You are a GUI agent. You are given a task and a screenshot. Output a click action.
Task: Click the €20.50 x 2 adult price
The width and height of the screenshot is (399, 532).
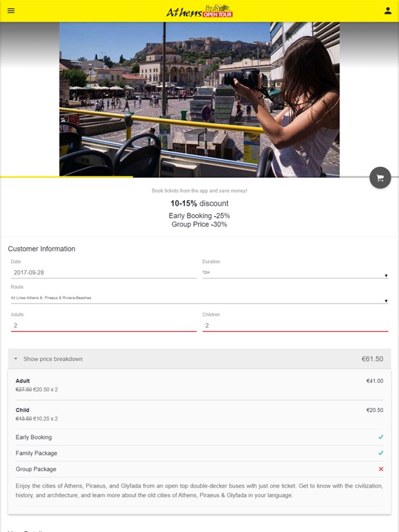click(x=46, y=389)
